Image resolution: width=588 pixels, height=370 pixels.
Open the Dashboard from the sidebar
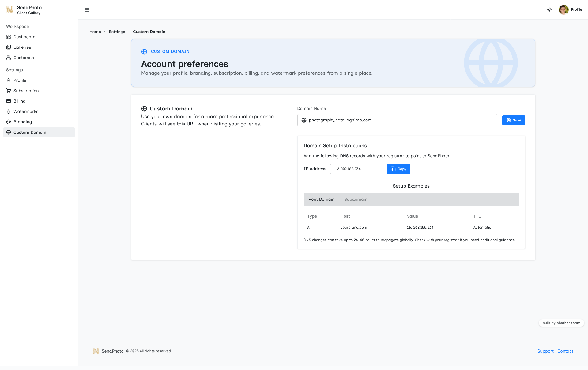click(24, 37)
